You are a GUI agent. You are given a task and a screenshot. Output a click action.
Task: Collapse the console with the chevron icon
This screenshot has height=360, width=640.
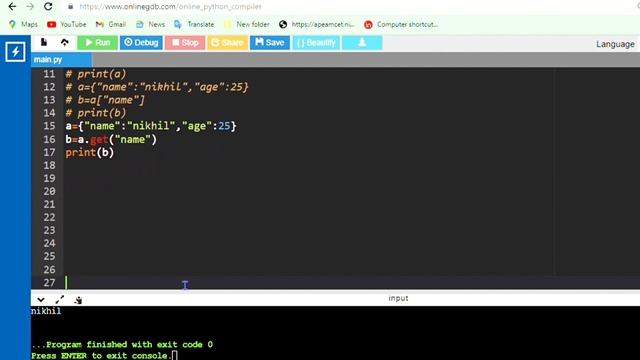click(x=41, y=300)
